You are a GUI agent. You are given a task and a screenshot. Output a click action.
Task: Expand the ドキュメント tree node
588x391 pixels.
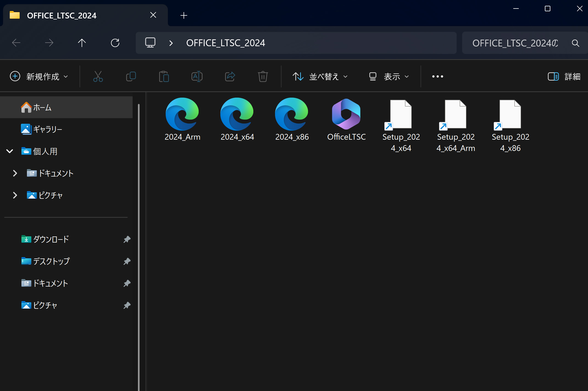(15, 173)
